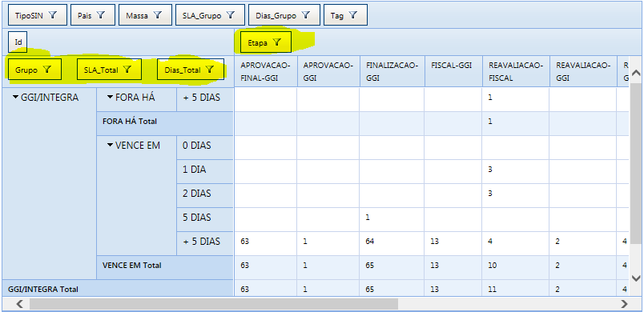The image size is (644, 312).
Task: Select the + 5 DIAS row under FORA HÁ
Action: pos(204,99)
